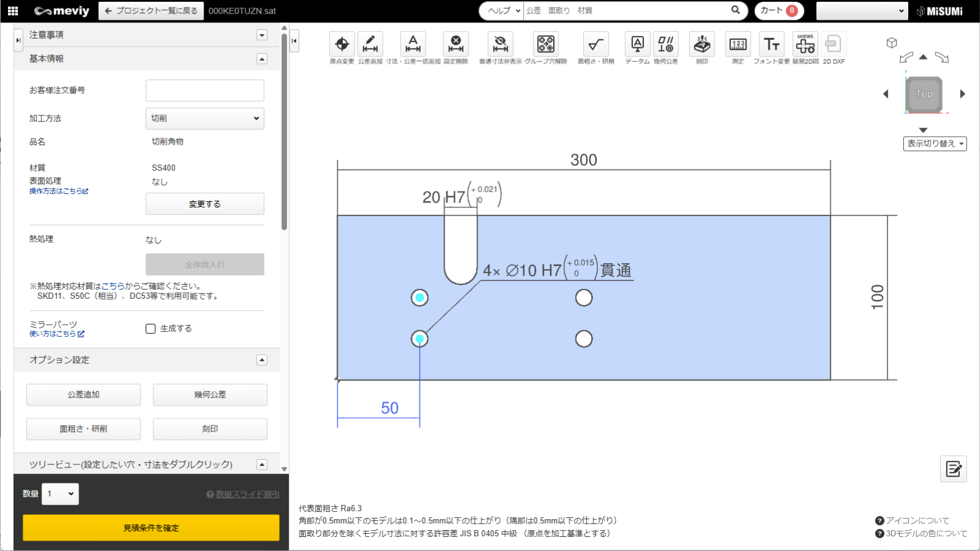The width and height of the screenshot is (980, 551).
Task: Select the 原点変更 origin change tool
Action: [x=342, y=44]
